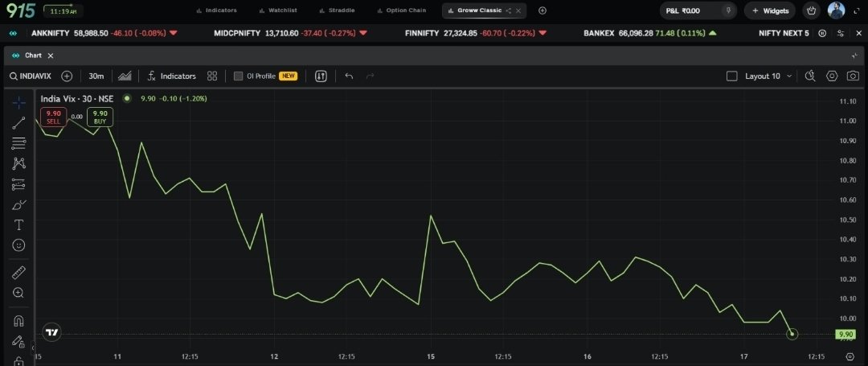Undo last chart action

(349, 76)
